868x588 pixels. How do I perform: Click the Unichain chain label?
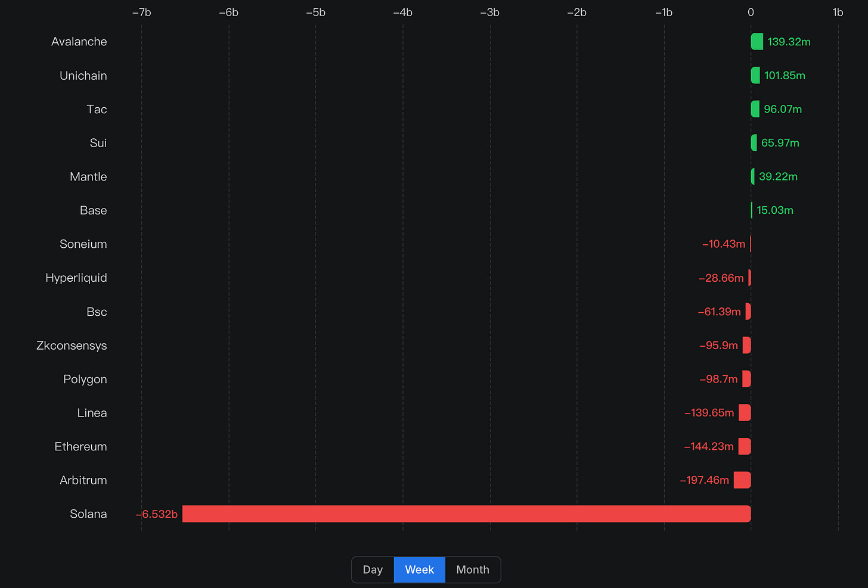point(83,76)
